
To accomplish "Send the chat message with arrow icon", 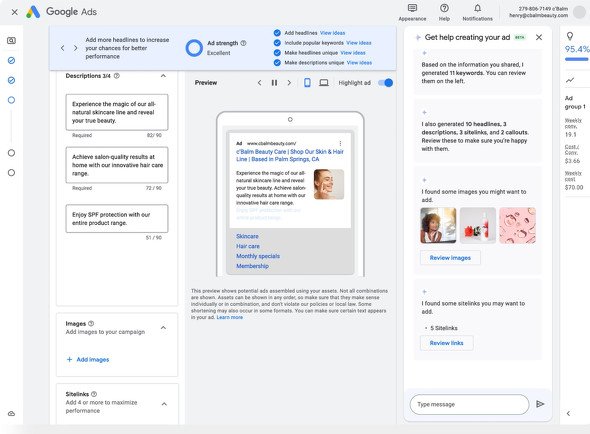I will pos(540,404).
